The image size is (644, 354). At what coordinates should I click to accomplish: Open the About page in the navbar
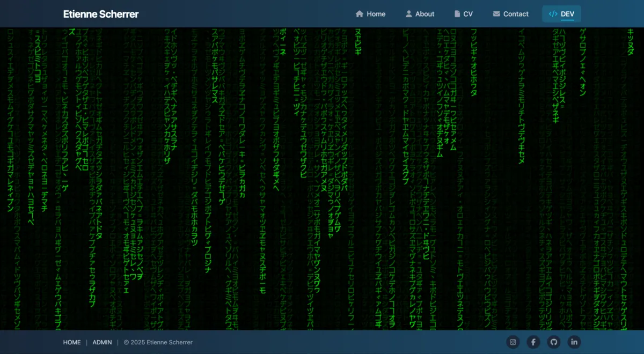coord(420,14)
